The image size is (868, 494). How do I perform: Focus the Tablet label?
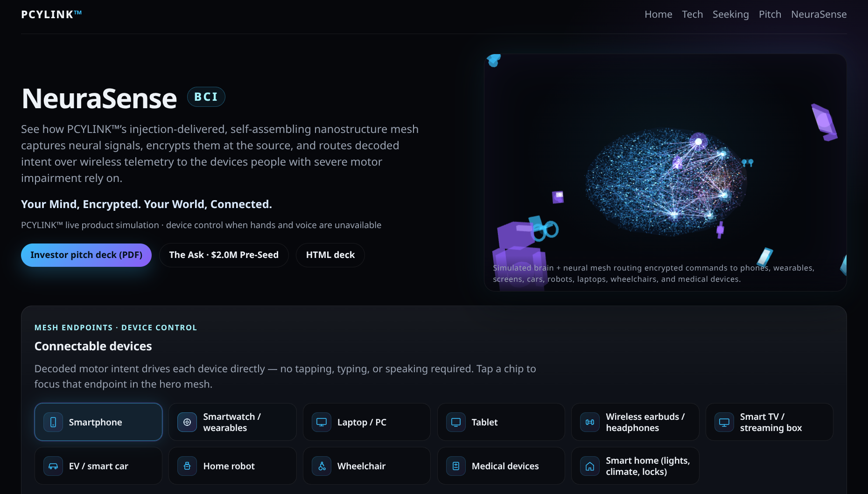coord(484,422)
